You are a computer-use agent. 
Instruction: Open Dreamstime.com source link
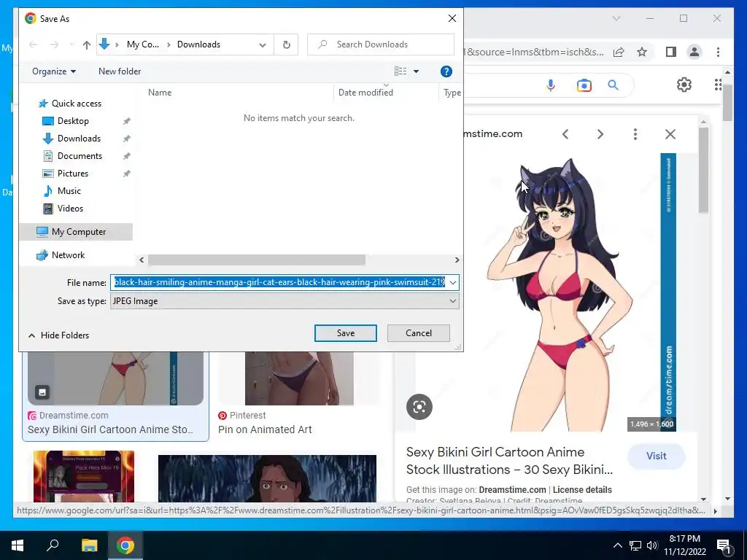[x=512, y=489]
